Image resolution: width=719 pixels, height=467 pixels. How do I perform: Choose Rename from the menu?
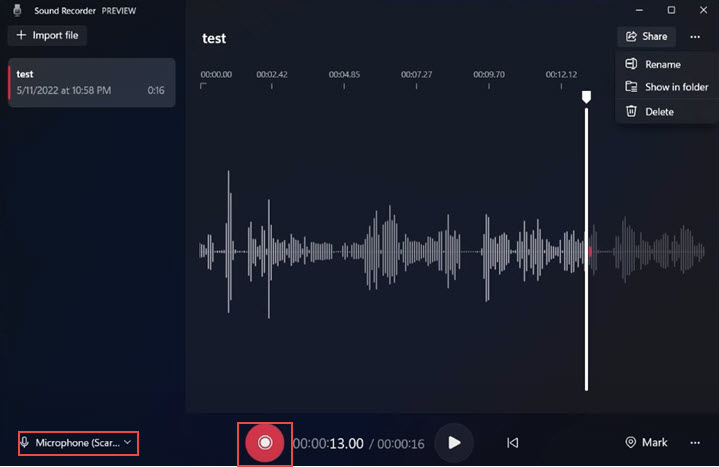point(666,64)
